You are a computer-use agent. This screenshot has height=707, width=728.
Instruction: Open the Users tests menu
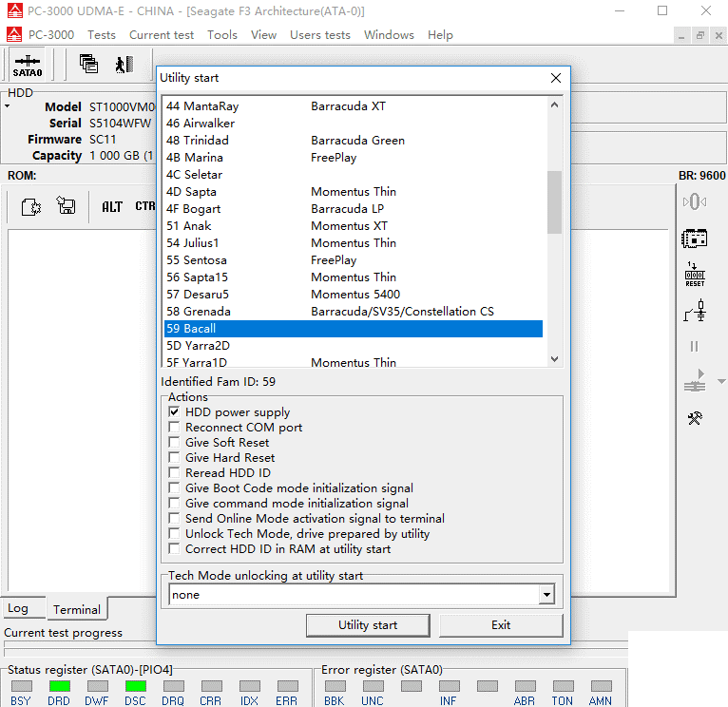[320, 35]
